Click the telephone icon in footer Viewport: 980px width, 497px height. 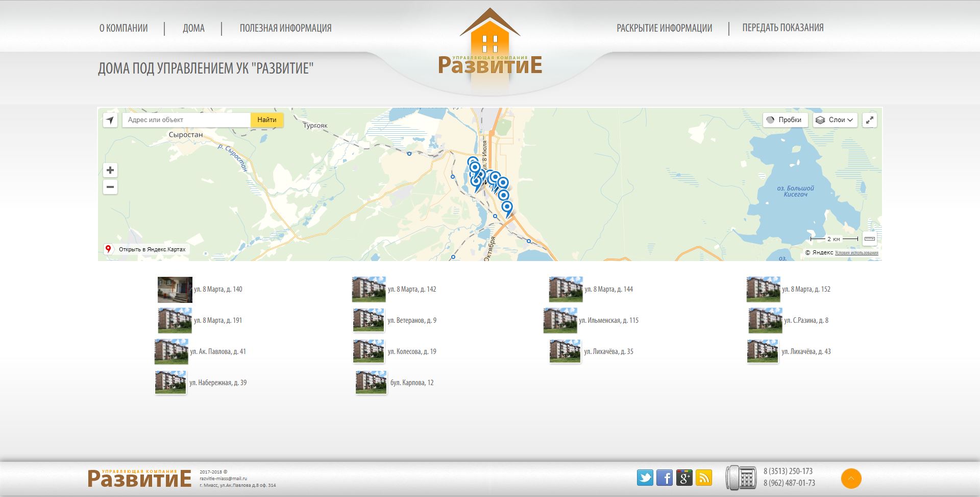click(x=741, y=478)
